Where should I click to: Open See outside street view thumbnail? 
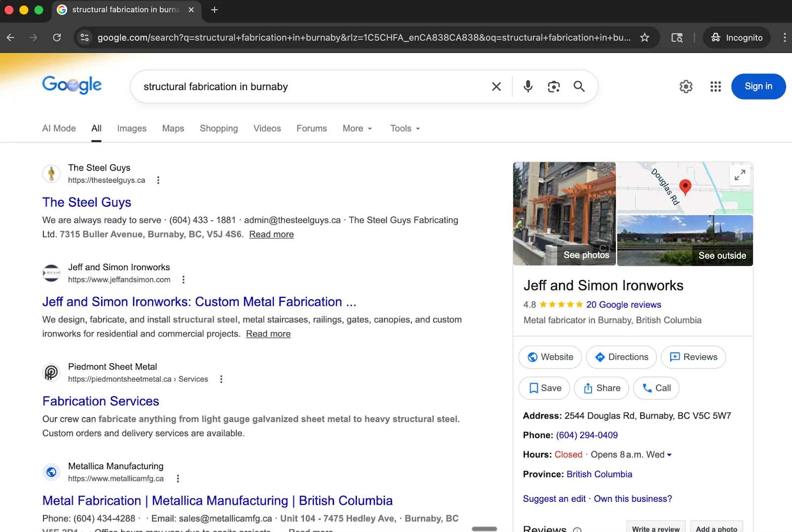685,241
